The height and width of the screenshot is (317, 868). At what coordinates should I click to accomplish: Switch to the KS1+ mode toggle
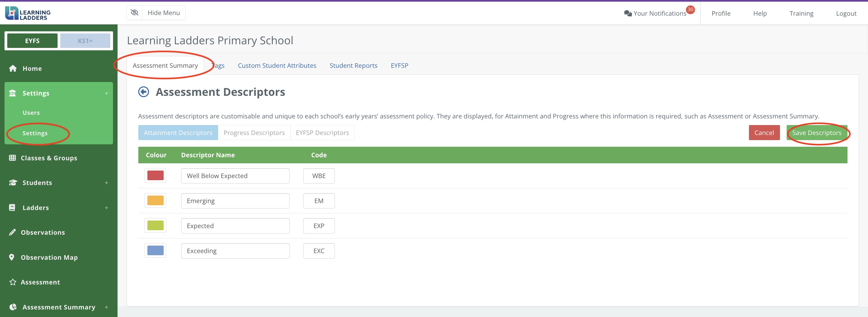pyautogui.click(x=85, y=41)
